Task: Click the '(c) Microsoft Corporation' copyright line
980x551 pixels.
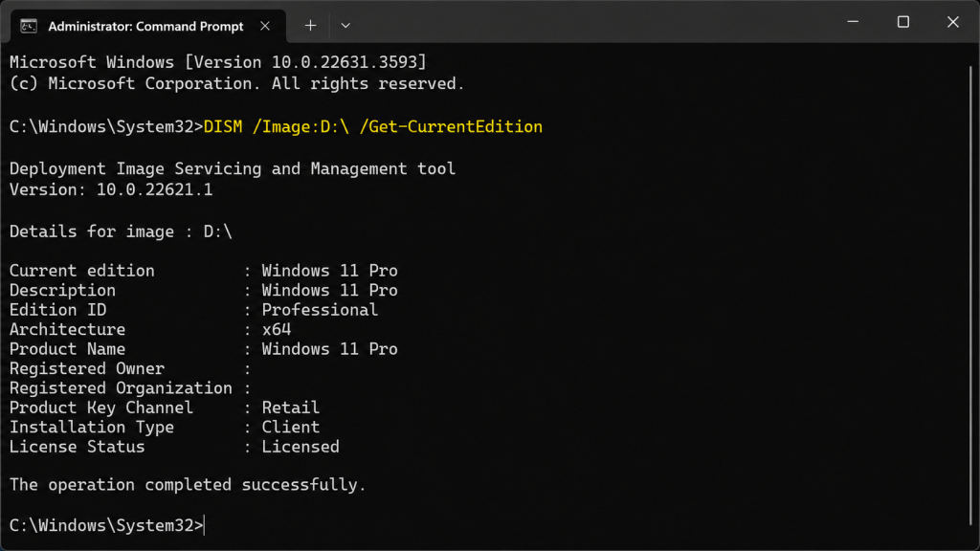Action: pos(237,84)
